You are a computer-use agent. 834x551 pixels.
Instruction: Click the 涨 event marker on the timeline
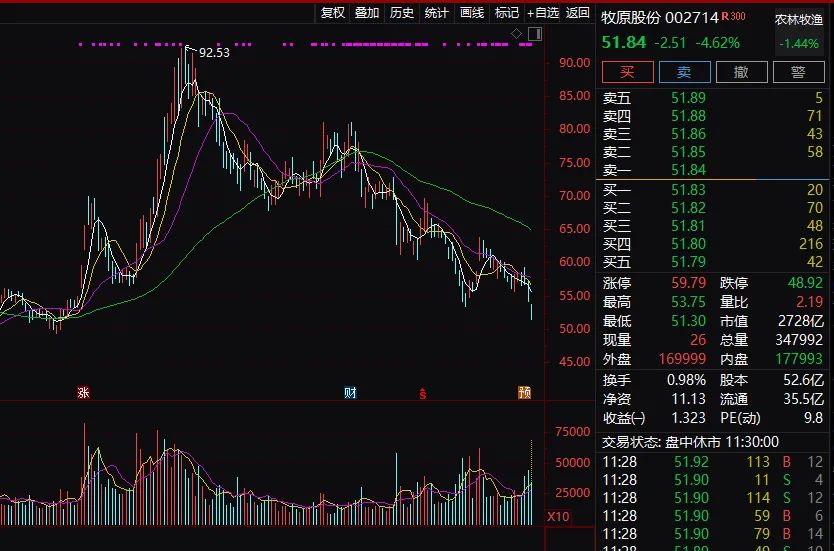point(84,393)
